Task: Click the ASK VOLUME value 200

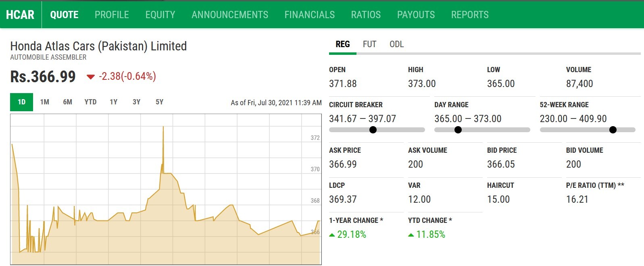Action: pyautogui.click(x=415, y=164)
